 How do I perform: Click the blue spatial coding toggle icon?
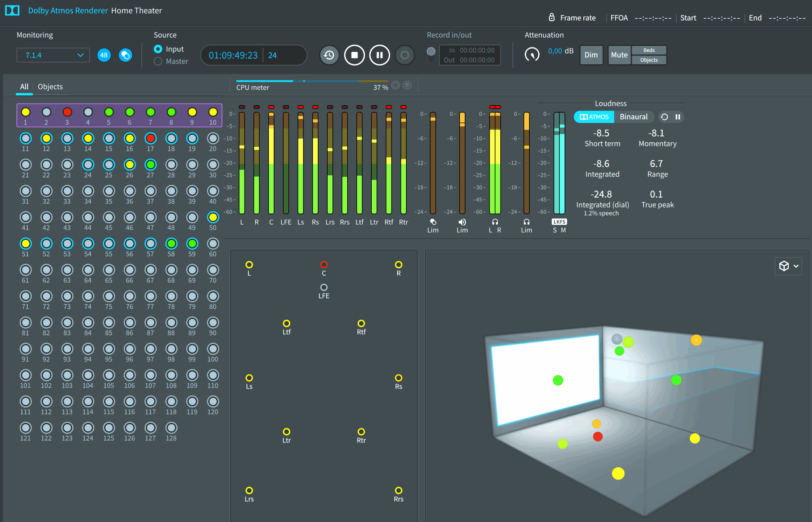point(125,55)
